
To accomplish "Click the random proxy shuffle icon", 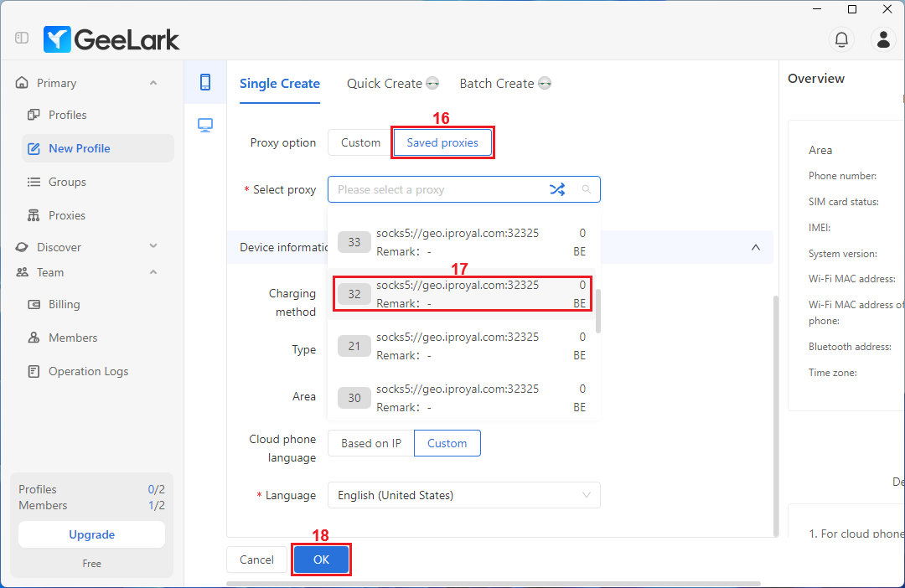I will tap(557, 189).
